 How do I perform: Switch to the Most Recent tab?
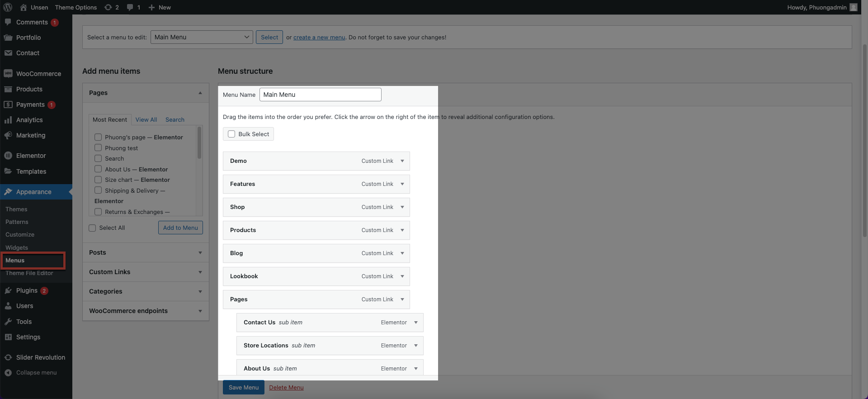[110, 119]
